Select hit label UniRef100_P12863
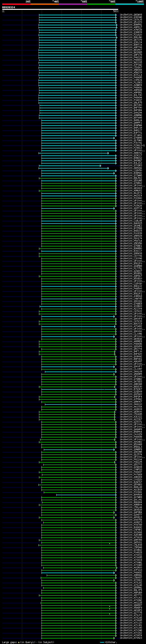The height and width of the screenshot is (644, 146). point(131,82)
